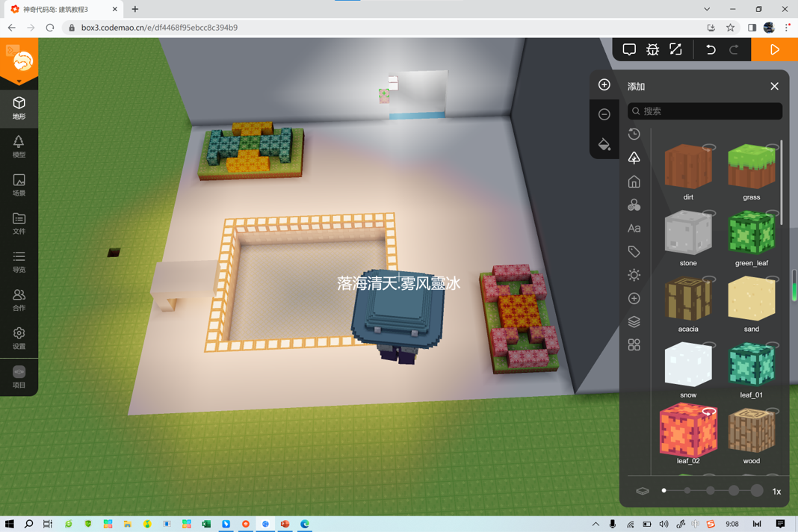Open a new browser tab

pyautogui.click(x=134, y=9)
